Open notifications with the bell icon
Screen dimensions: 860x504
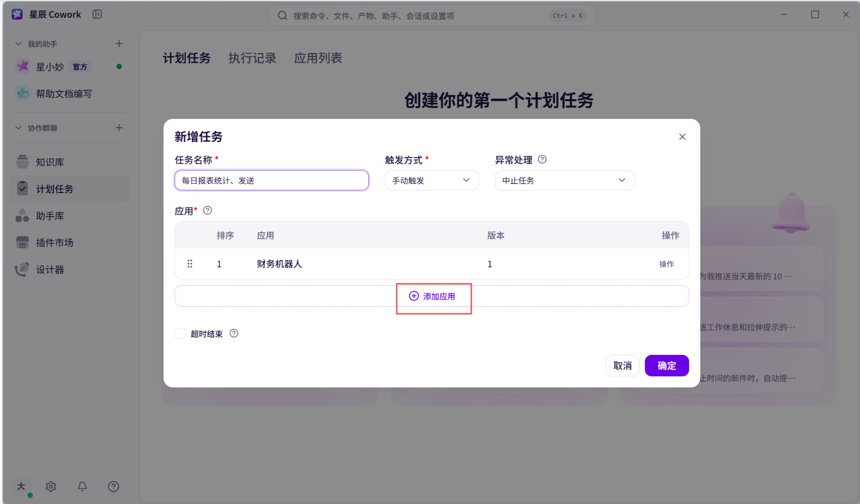tap(82, 486)
